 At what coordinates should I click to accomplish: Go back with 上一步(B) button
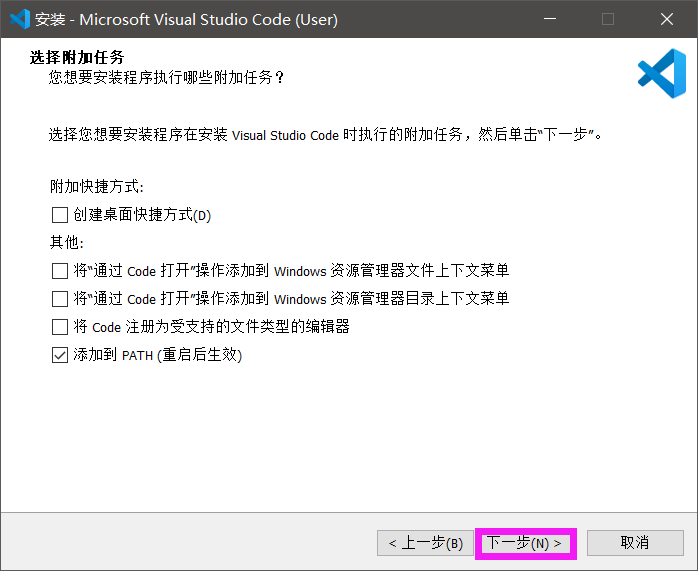[x=425, y=543]
